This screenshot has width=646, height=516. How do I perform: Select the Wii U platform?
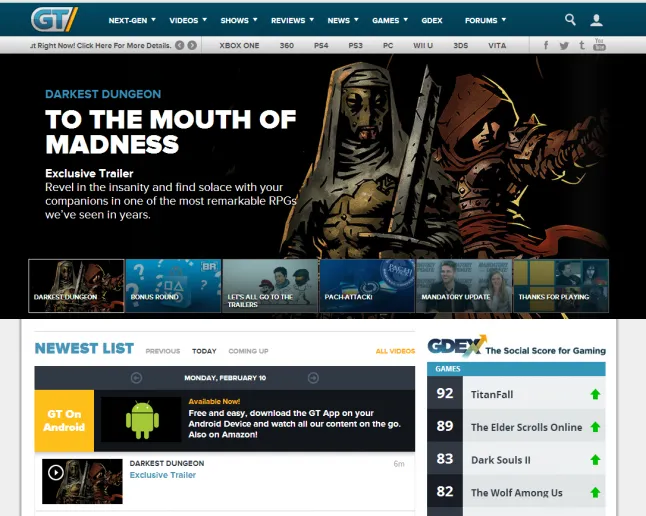click(x=423, y=45)
